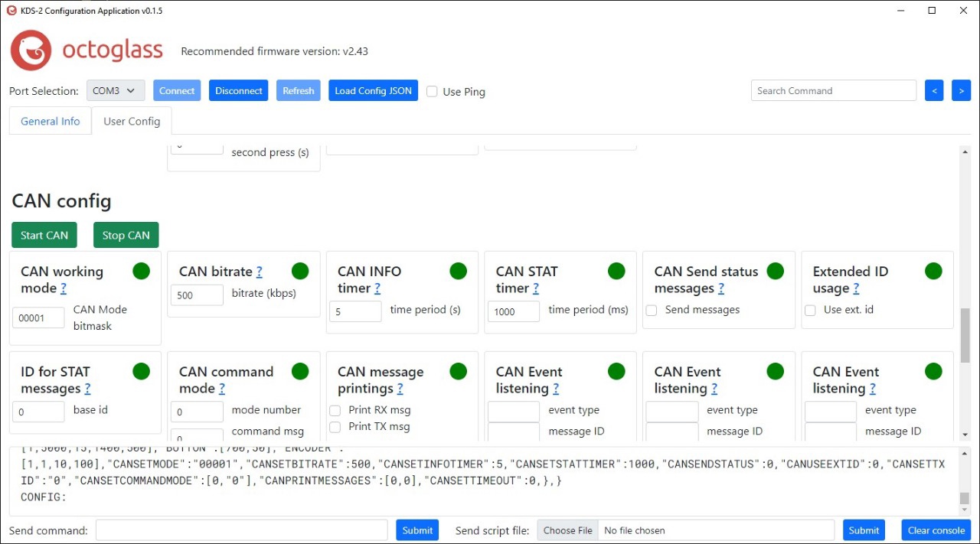Open help for ID for STAT messages
Image resolution: width=980 pixels, height=544 pixels.
tap(87, 389)
